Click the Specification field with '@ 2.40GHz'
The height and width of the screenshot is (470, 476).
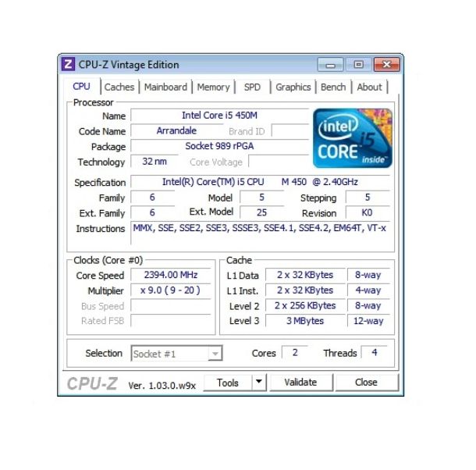[260, 182]
